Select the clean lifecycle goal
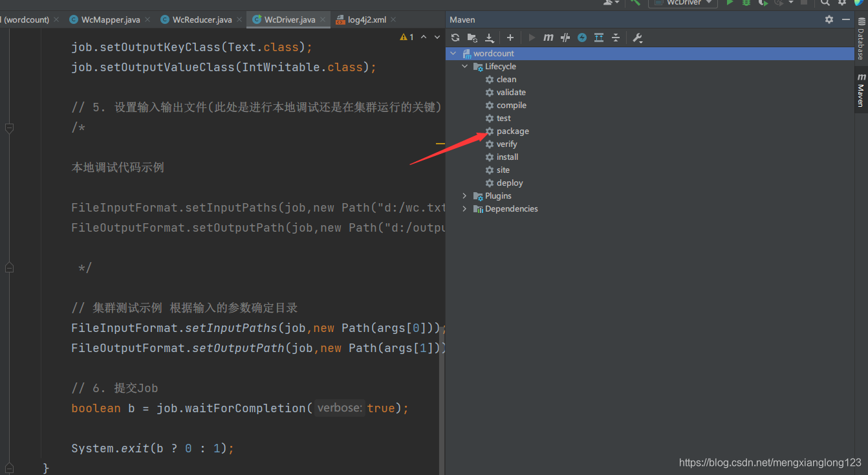Screen dimensions: 868x475 (x=506, y=80)
